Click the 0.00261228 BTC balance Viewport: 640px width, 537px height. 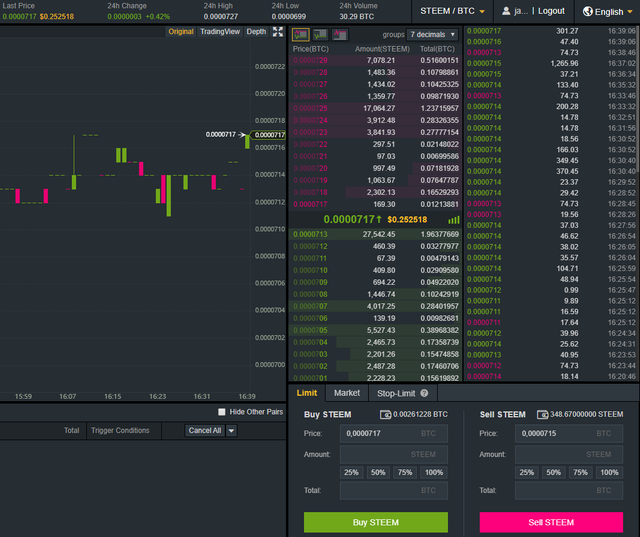(x=420, y=415)
